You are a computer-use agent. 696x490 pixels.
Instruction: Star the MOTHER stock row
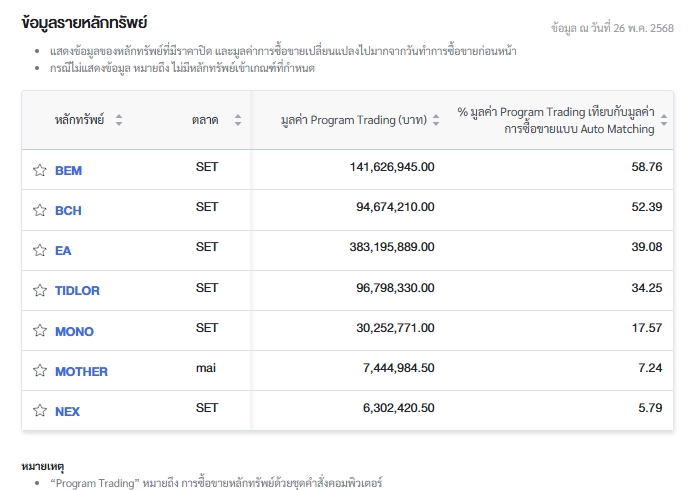click(x=40, y=371)
